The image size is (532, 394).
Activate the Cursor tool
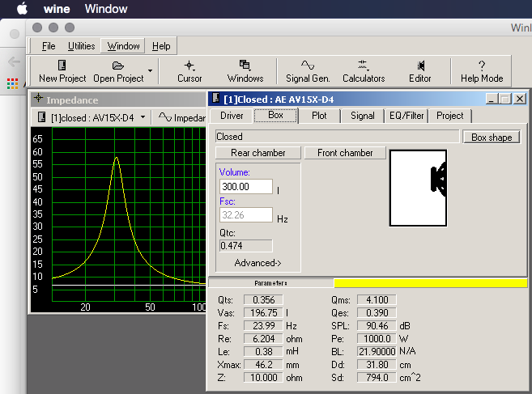coord(189,71)
